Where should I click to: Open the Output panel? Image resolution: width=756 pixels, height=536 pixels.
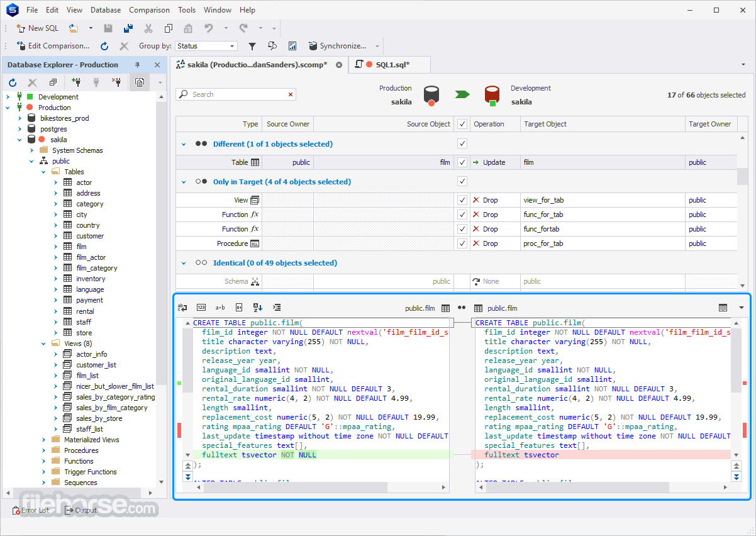81,510
